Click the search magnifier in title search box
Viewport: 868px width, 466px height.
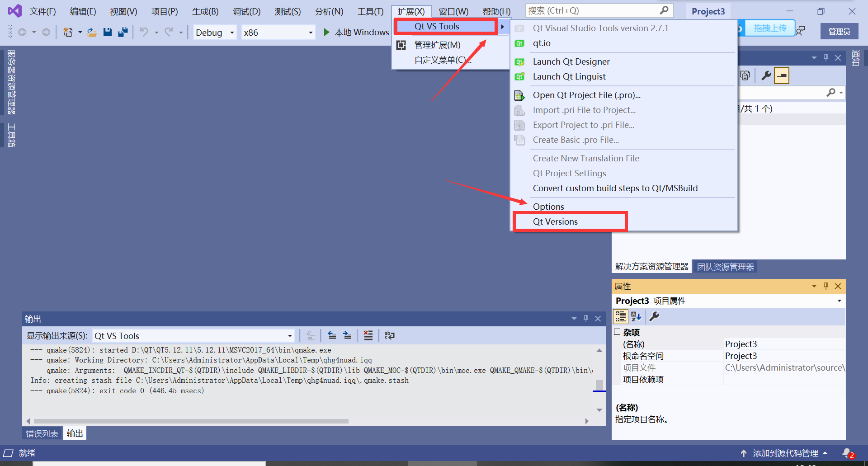tap(664, 10)
